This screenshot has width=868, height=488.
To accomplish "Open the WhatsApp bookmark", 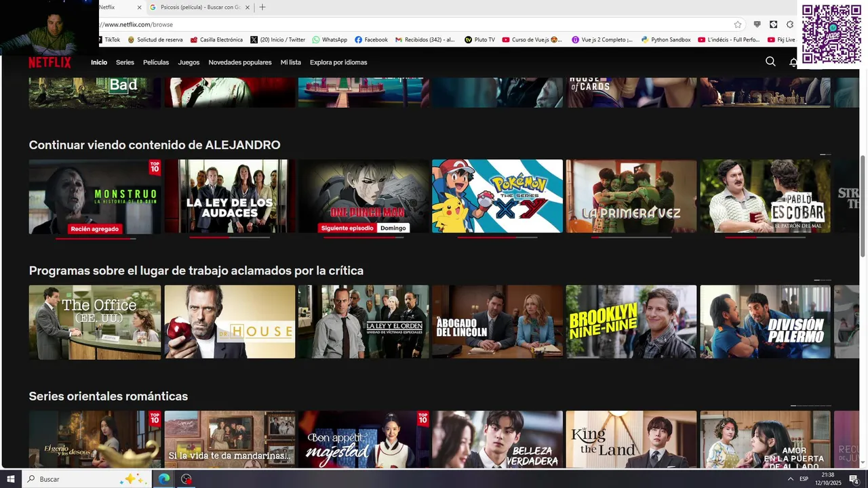I will (x=330, y=40).
